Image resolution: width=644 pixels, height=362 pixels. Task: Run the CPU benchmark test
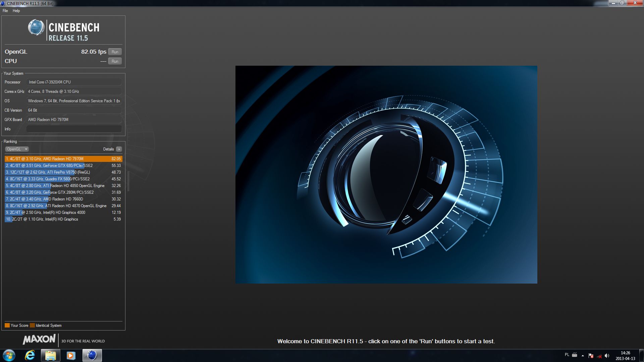pos(115,61)
